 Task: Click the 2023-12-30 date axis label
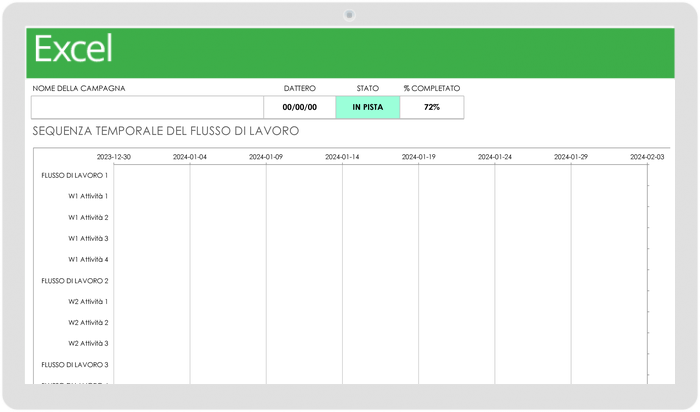pos(113,157)
